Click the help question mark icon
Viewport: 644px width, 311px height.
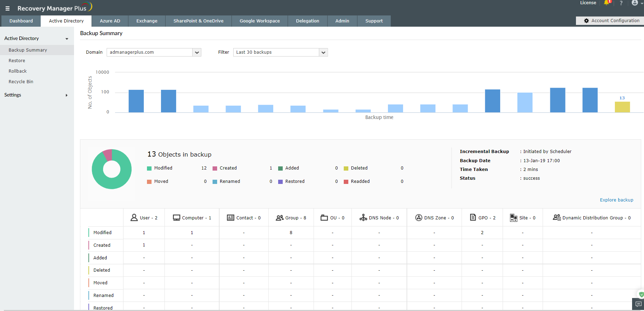point(621,3)
